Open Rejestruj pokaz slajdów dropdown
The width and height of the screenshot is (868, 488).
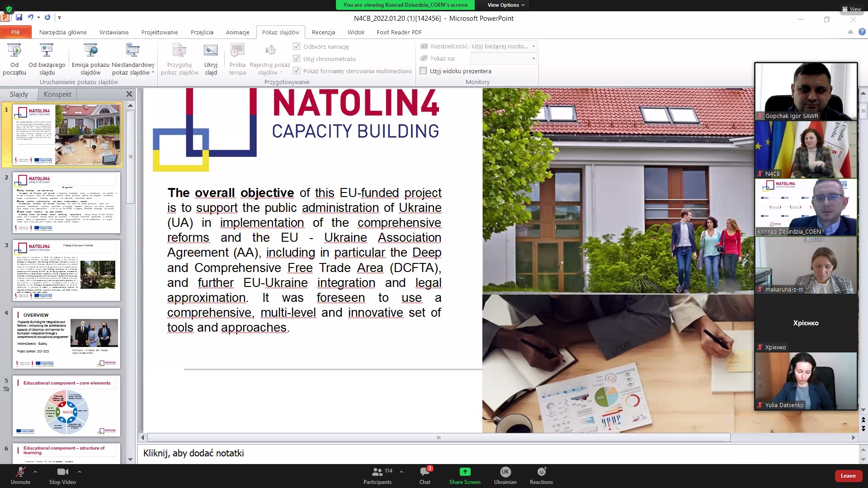(x=270, y=59)
